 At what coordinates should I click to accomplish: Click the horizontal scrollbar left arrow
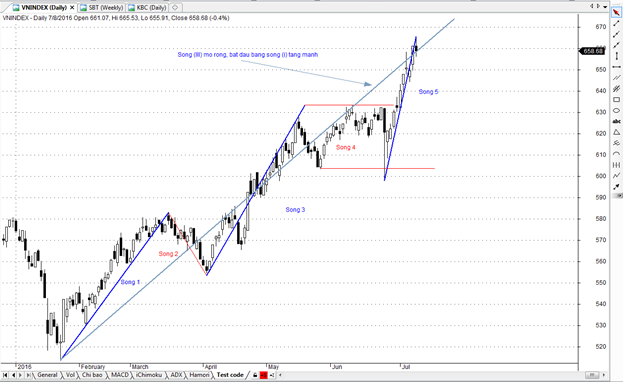(x=281, y=375)
